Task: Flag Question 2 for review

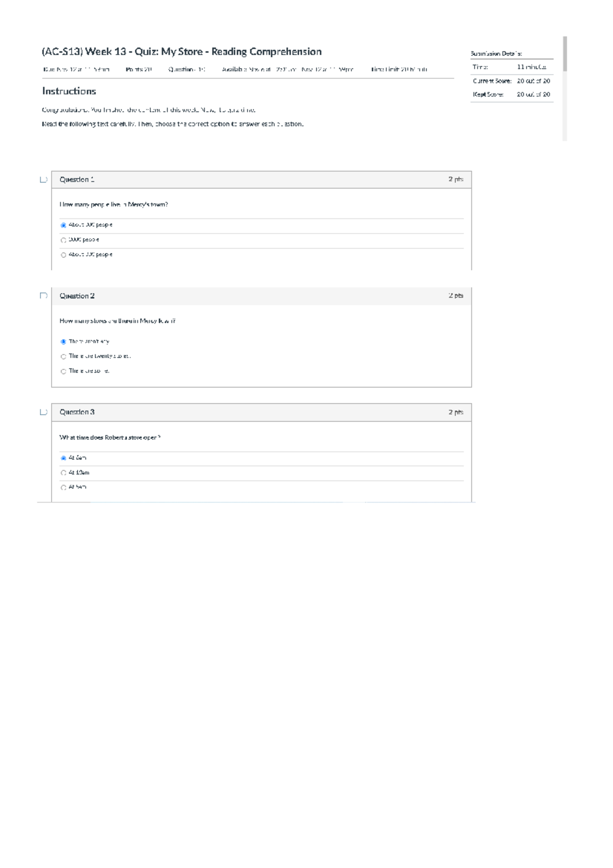Action: coord(43,295)
